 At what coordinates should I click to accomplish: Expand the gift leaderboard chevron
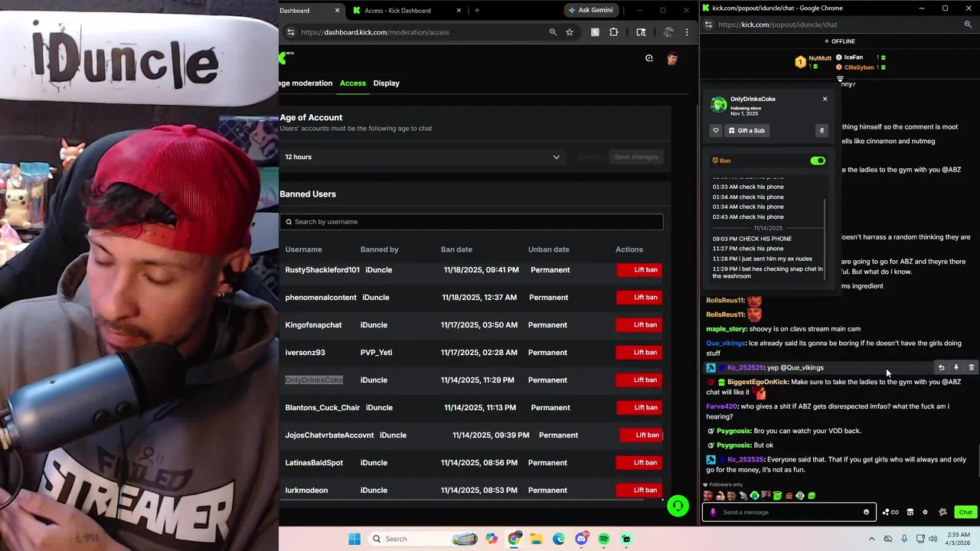pyautogui.click(x=840, y=79)
